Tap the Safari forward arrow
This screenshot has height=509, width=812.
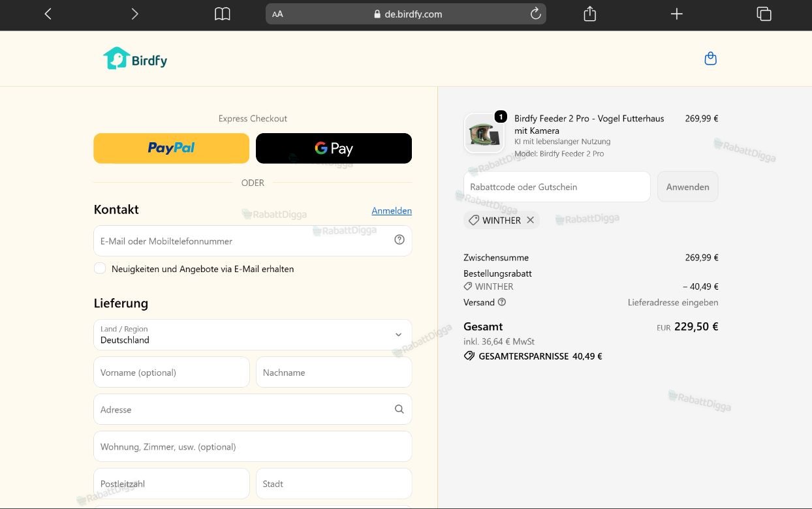click(x=134, y=14)
